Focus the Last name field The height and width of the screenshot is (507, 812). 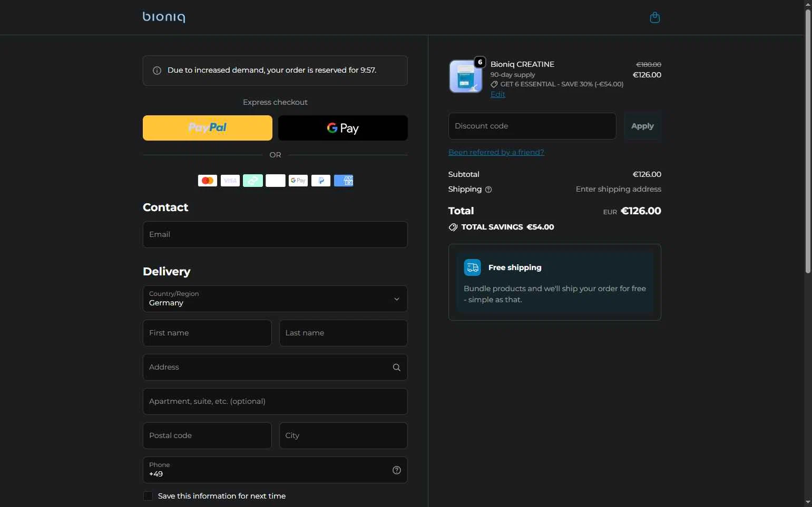coord(344,333)
